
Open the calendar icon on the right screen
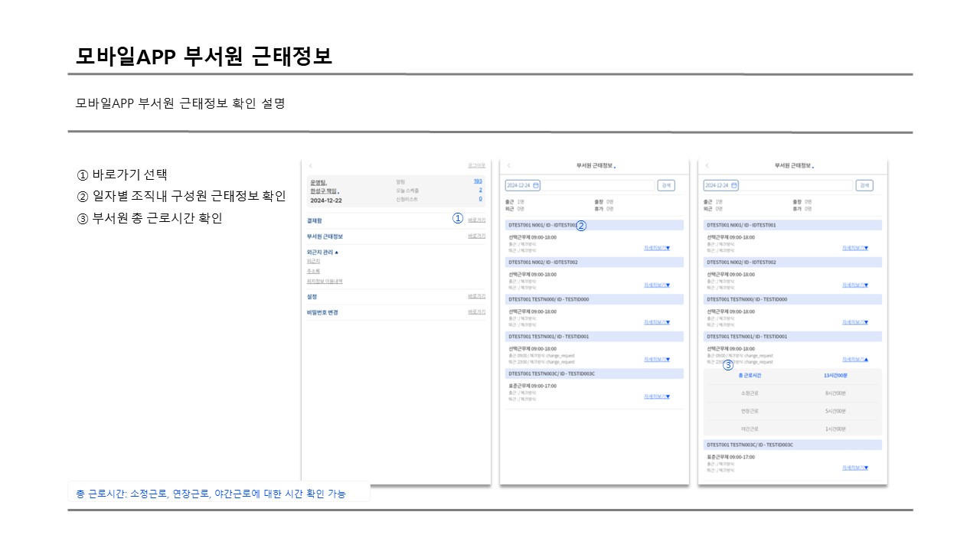pyautogui.click(x=735, y=185)
